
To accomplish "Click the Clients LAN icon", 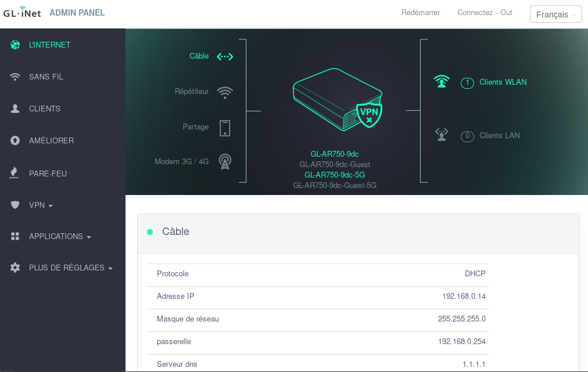I will pyautogui.click(x=442, y=135).
